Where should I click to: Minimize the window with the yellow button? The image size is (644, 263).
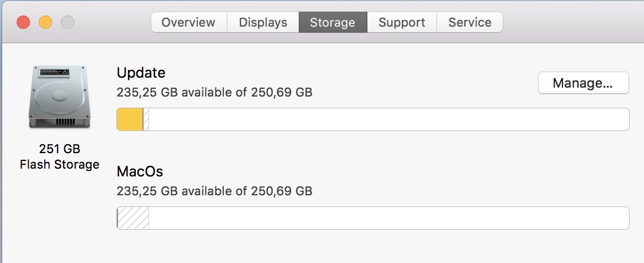click(45, 23)
